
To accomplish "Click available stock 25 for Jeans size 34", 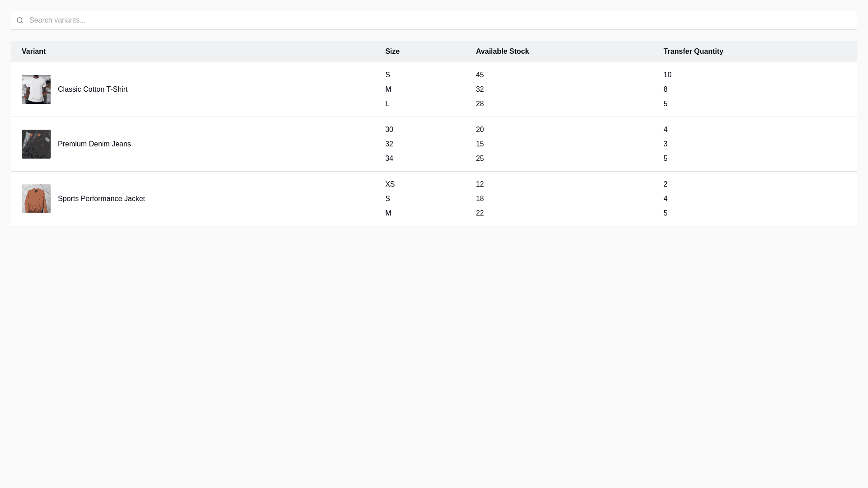I will click(480, 159).
